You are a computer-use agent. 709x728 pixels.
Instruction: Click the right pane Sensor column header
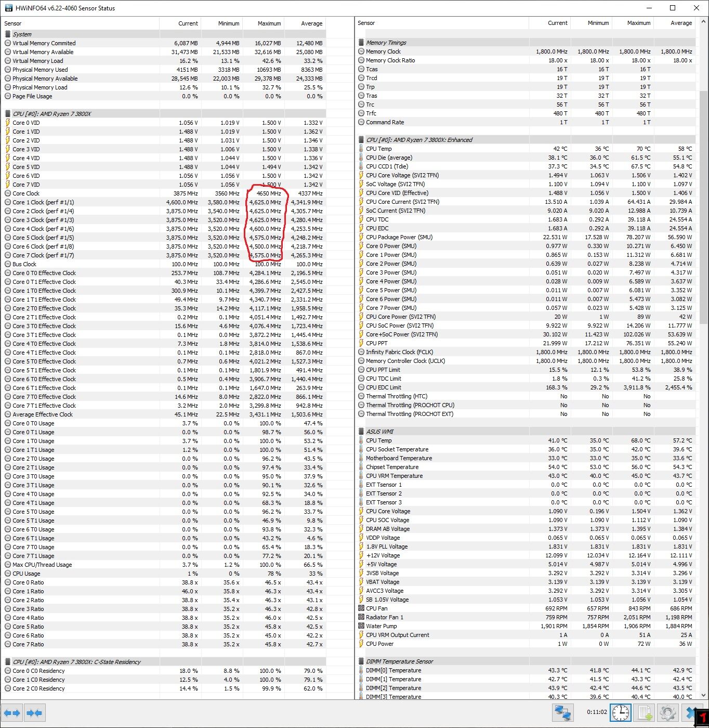tap(442, 23)
